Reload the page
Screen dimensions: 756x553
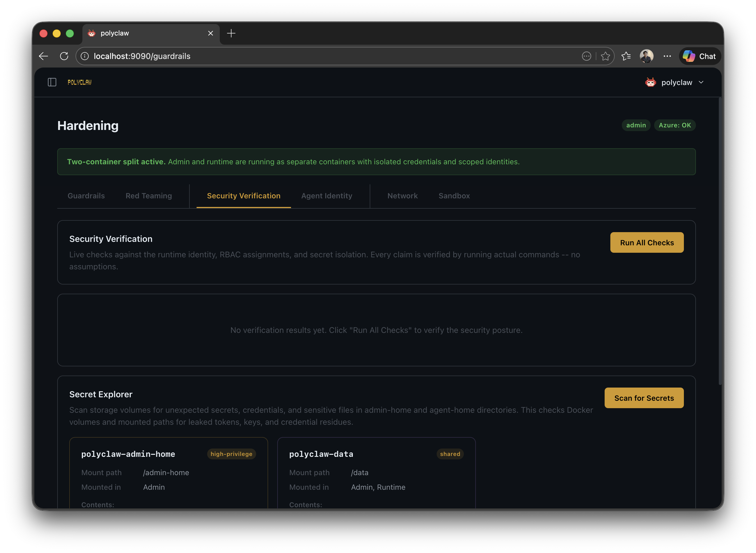click(x=64, y=56)
